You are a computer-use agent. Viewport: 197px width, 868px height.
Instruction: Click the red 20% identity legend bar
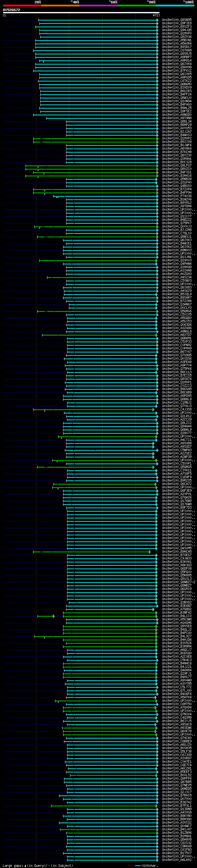22,6
